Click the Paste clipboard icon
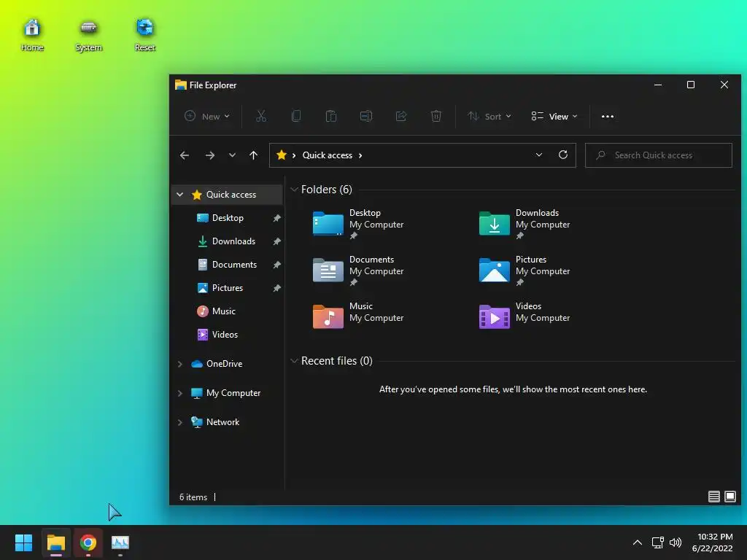The height and width of the screenshot is (560, 747). (x=331, y=116)
